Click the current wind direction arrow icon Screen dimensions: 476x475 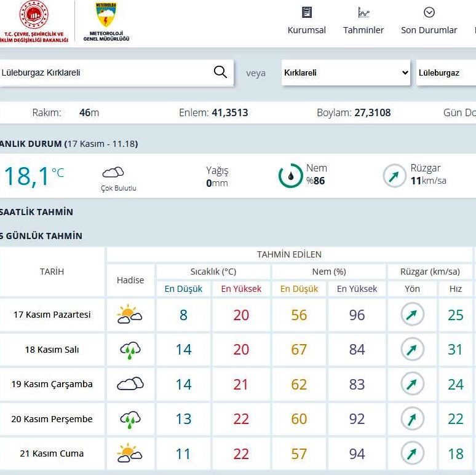pyautogui.click(x=394, y=176)
